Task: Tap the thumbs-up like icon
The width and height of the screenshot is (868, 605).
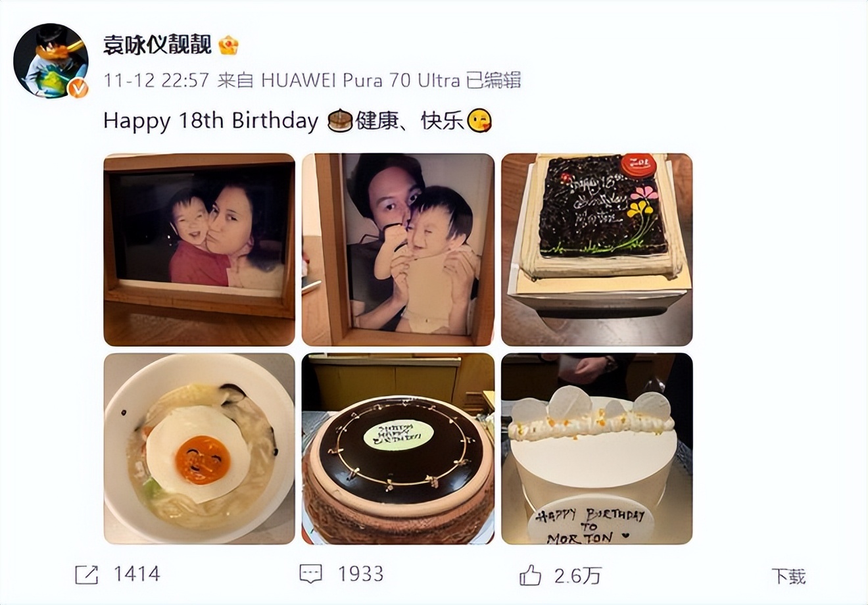Action: point(530,575)
